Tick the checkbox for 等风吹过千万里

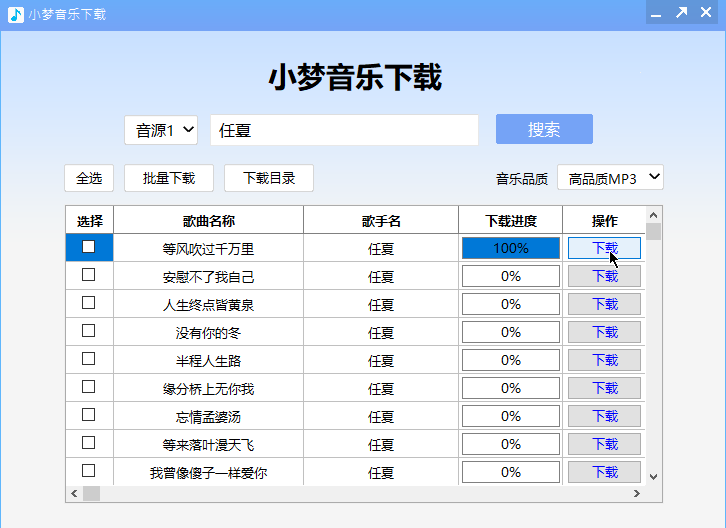[x=89, y=247]
